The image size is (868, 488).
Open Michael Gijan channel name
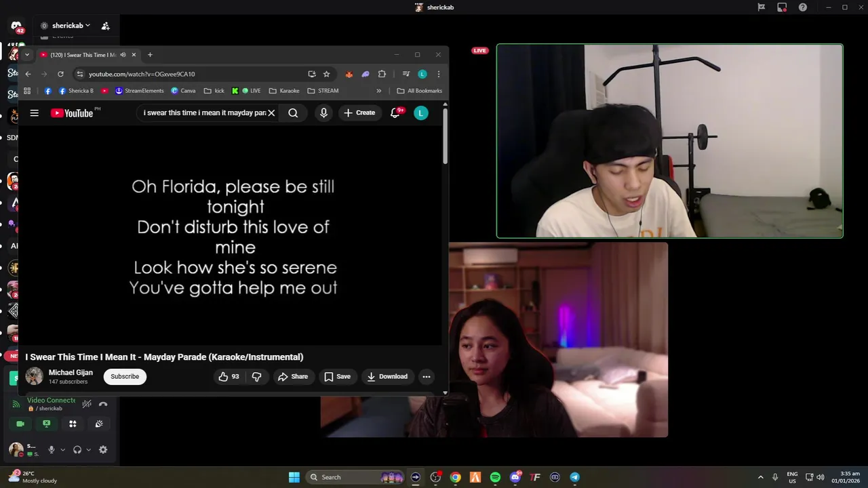tap(71, 373)
